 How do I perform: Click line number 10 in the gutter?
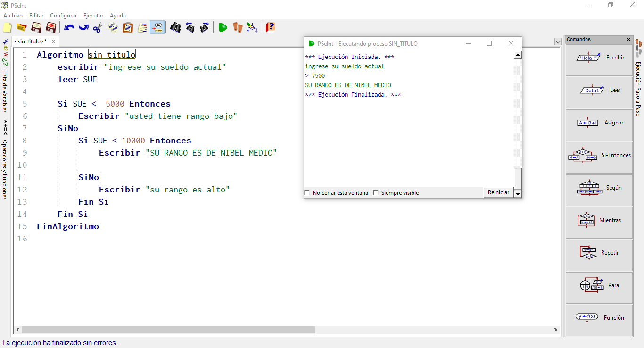click(x=22, y=165)
